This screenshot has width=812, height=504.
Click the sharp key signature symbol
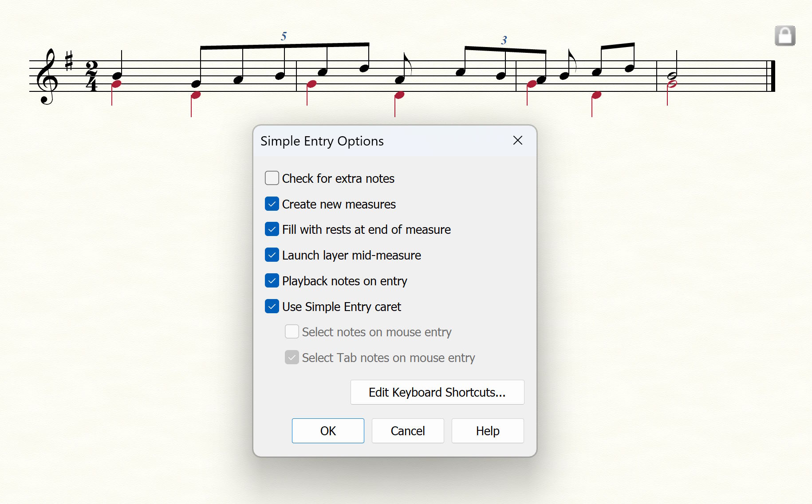pos(69,61)
